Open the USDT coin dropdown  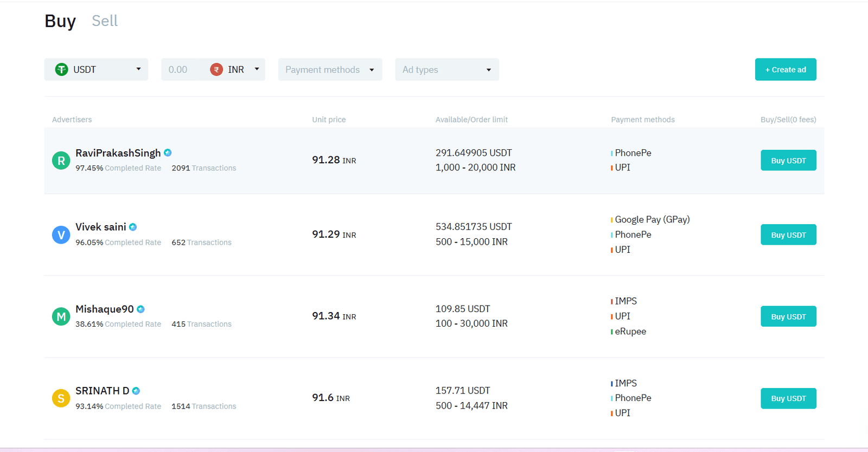[x=96, y=69]
